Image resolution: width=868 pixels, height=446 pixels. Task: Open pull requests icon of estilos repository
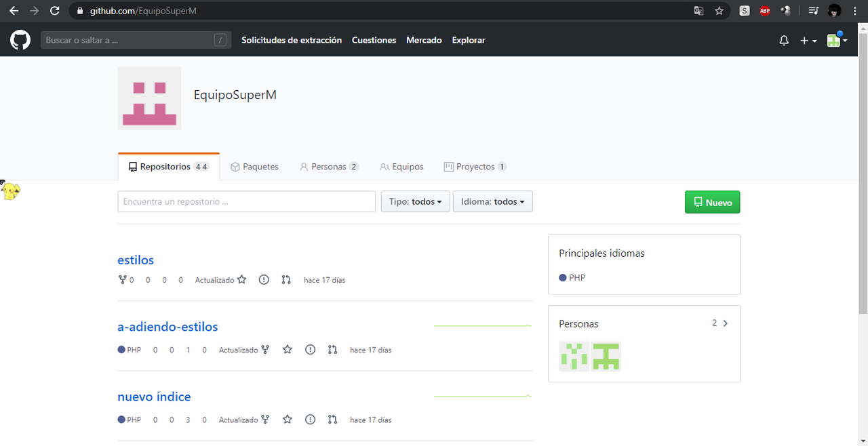point(286,280)
